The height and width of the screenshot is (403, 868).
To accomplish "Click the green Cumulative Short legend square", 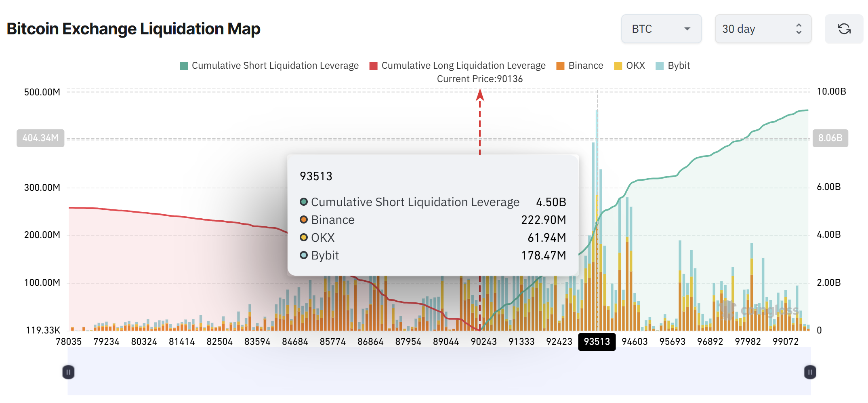I will [x=183, y=65].
